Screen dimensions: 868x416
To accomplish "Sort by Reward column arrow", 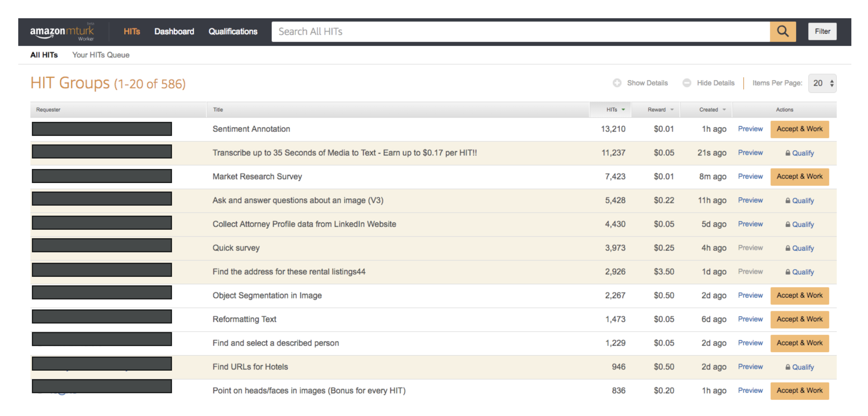I will pyautogui.click(x=671, y=109).
